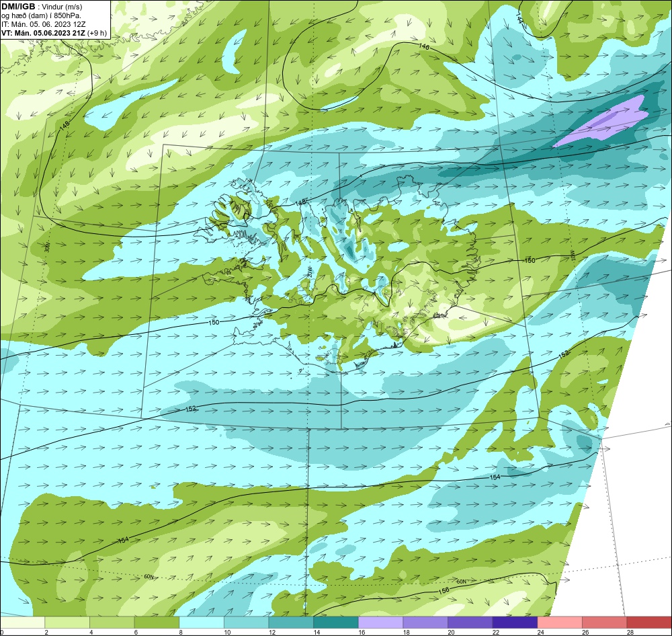This screenshot has height=636, width=672.
Task: Click the 2–4 m/s legend color swatch
Action: [67, 622]
